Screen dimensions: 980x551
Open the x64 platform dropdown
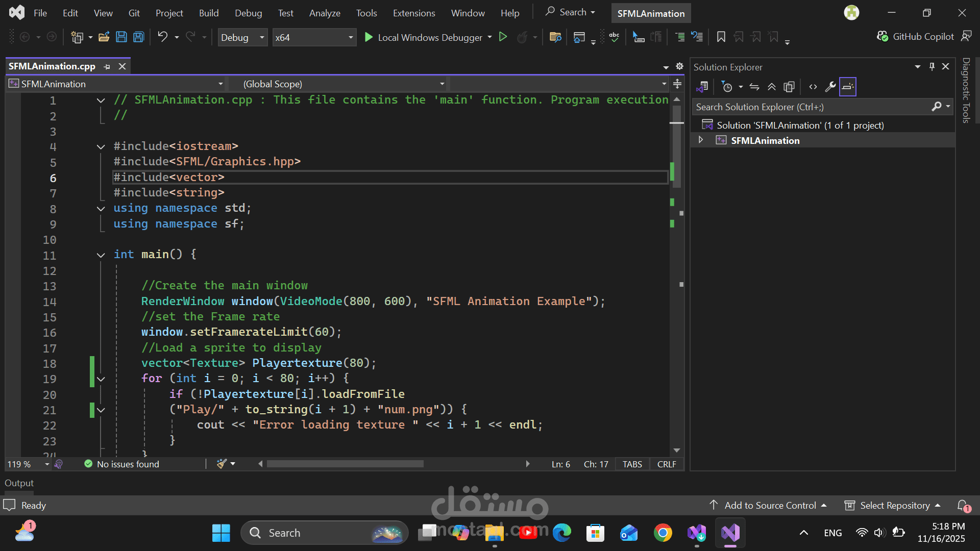point(350,37)
